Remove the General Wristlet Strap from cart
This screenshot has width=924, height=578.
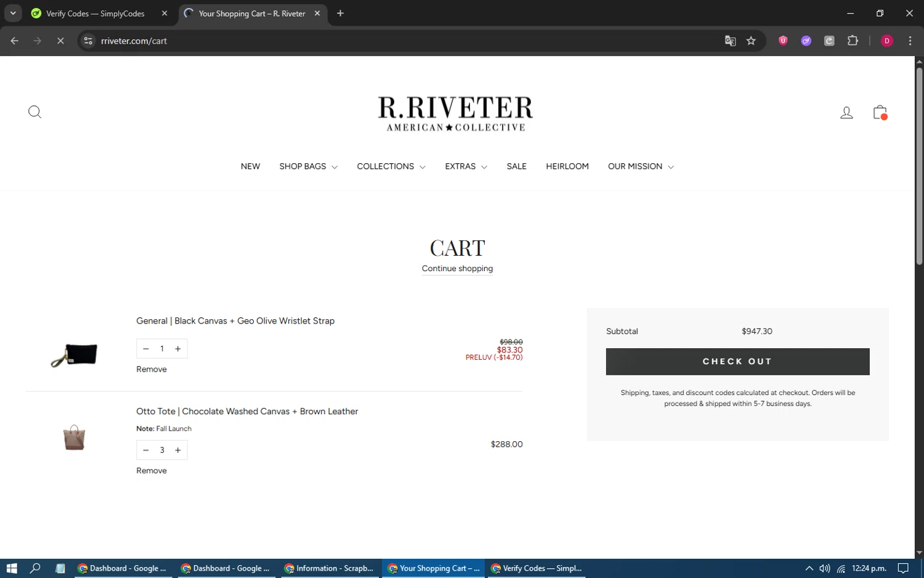click(152, 369)
